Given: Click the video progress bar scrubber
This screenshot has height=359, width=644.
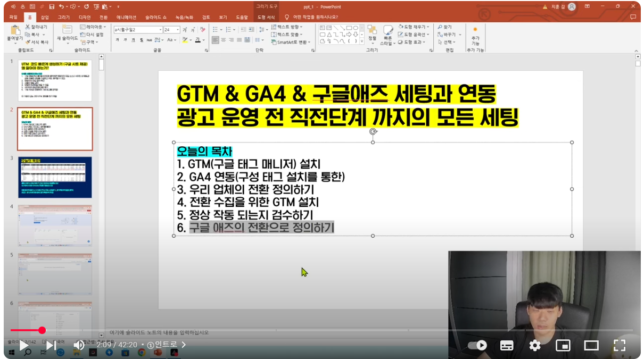Looking at the screenshot, I should [x=42, y=330].
